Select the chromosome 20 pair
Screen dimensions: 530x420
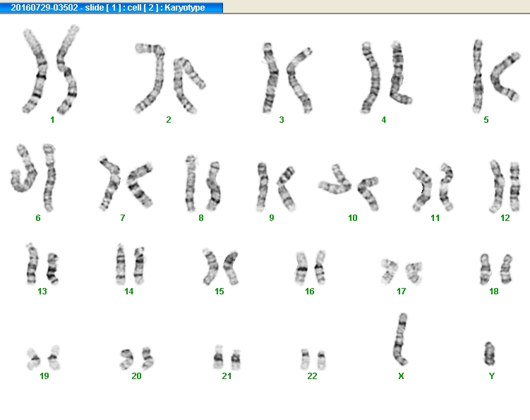point(137,359)
